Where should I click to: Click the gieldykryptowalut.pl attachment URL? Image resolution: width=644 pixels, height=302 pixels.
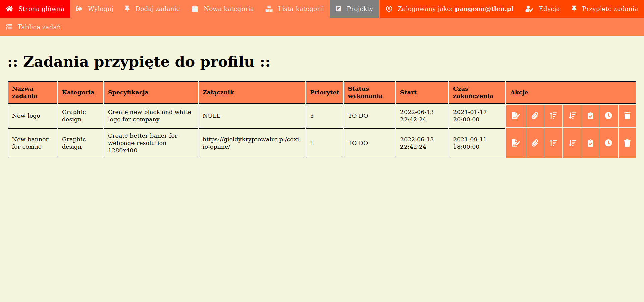(252, 143)
